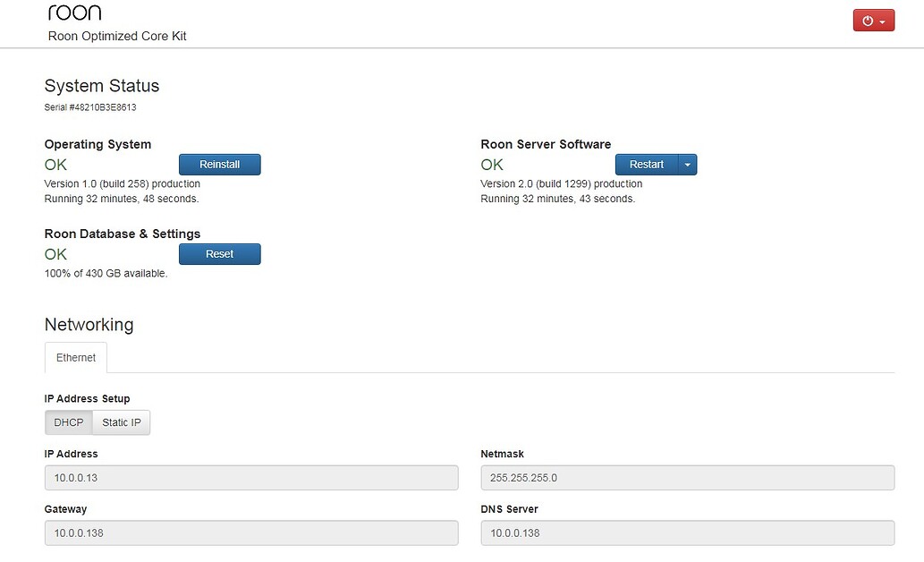924x562 pixels.
Task: Click the red power icon
Action: click(868, 20)
